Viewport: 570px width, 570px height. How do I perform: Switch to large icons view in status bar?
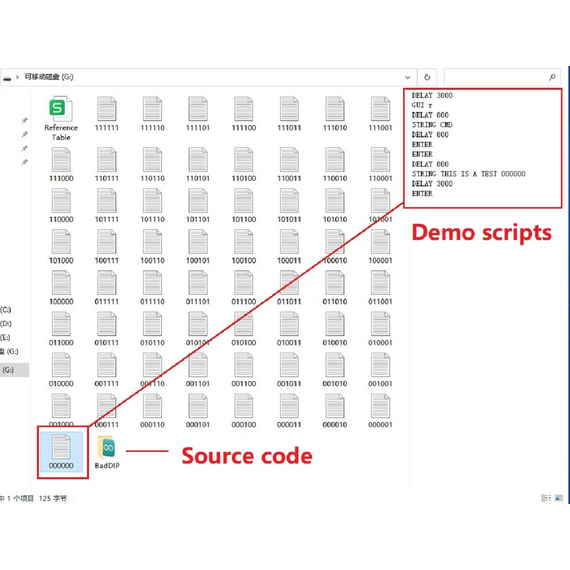coord(559,498)
